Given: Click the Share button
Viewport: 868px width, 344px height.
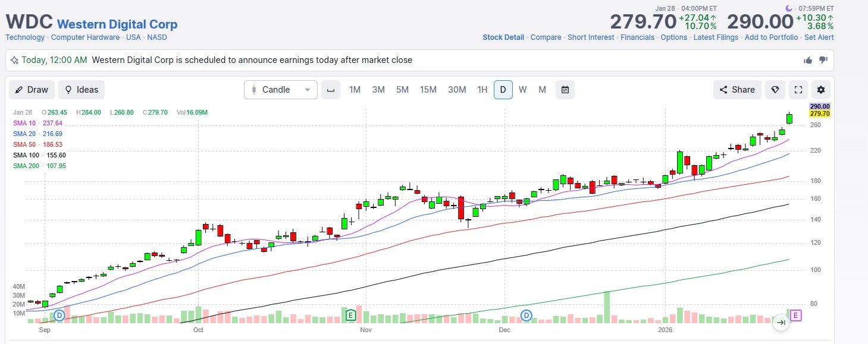Looking at the screenshot, I should tap(737, 90).
